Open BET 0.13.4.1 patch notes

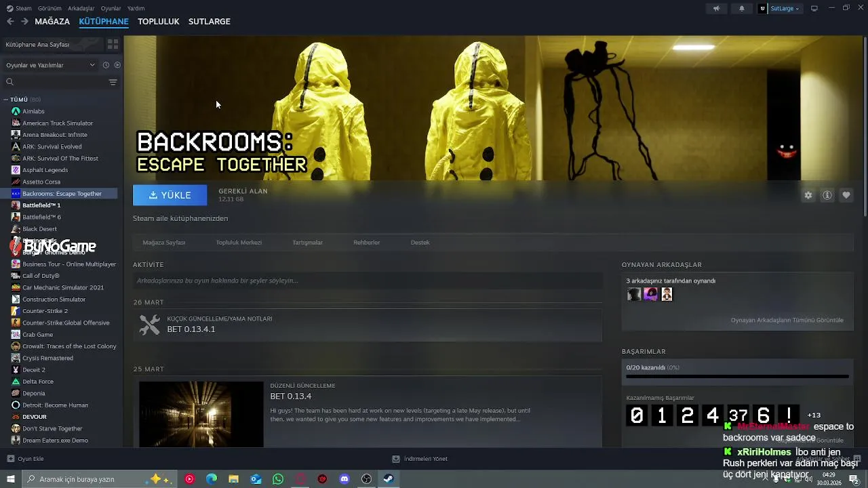368,325
